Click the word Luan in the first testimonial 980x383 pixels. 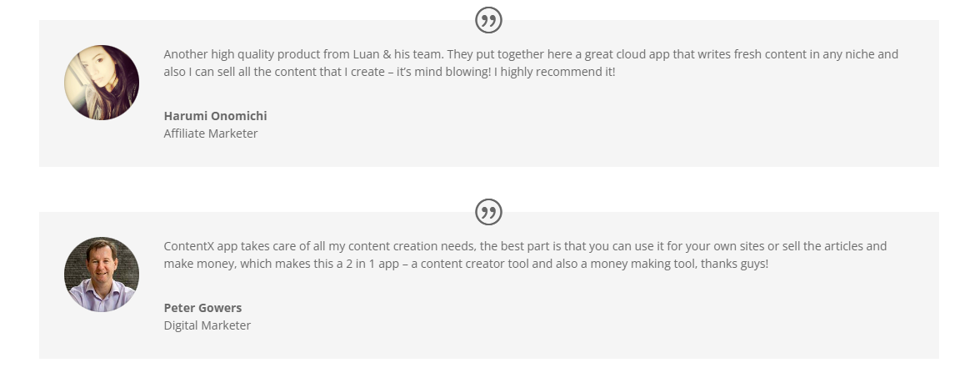pyautogui.click(x=367, y=54)
